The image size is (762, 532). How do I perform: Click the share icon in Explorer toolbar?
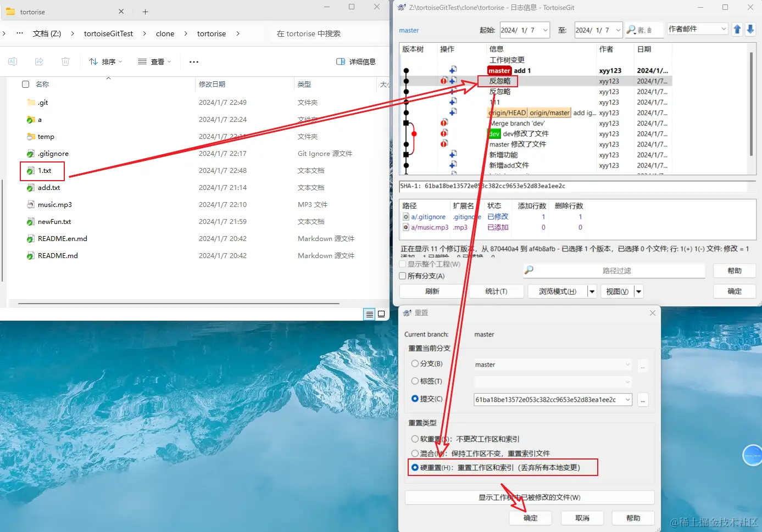point(39,61)
